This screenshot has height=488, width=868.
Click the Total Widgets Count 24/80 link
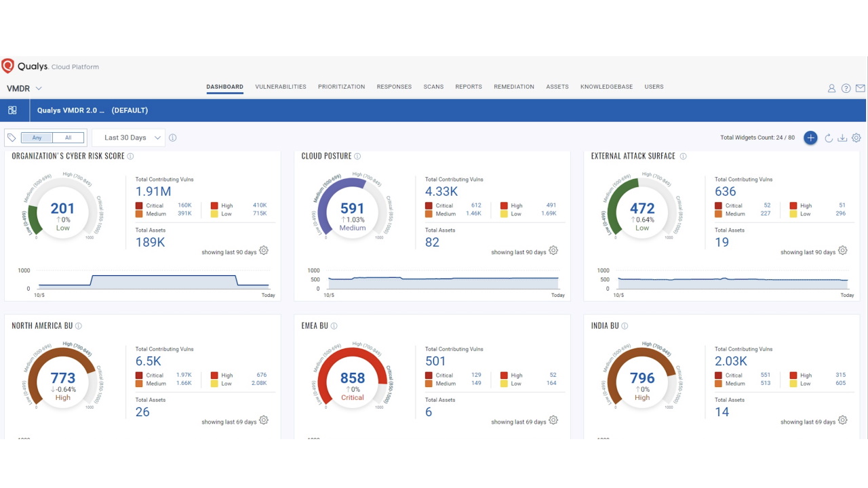pyautogui.click(x=757, y=137)
